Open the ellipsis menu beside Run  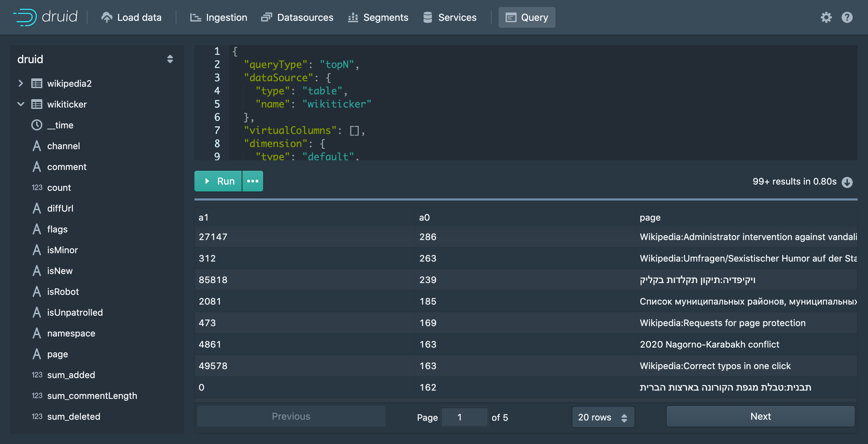tap(252, 181)
